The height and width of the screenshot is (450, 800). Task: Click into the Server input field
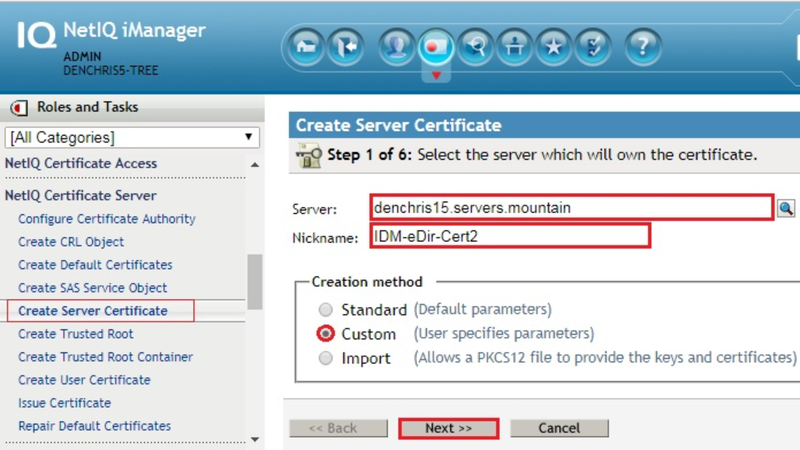point(571,208)
